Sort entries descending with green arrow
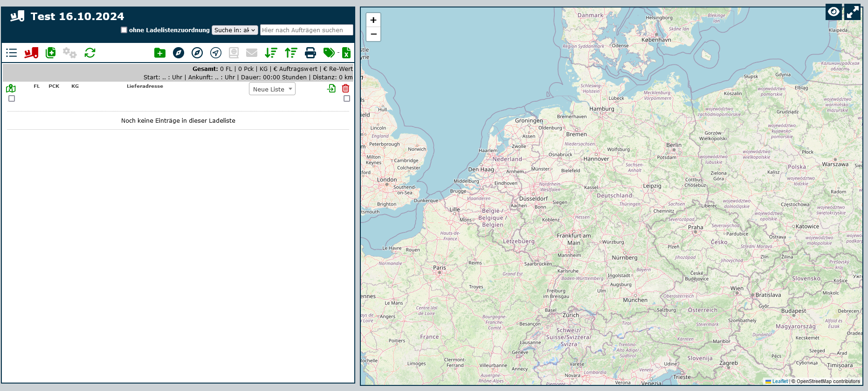The image size is (868, 391). pyautogui.click(x=271, y=53)
